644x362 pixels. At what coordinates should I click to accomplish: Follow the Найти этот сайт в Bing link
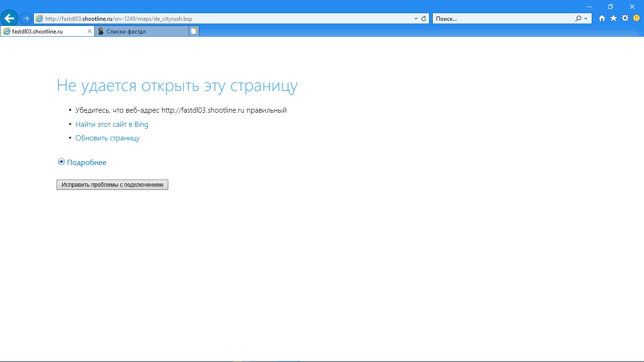pos(112,124)
